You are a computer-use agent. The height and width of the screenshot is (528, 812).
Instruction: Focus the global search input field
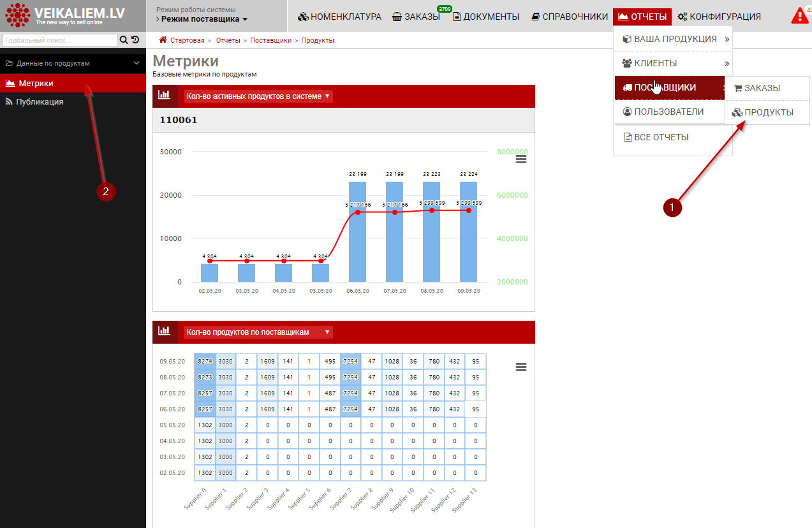coord(59,40)
